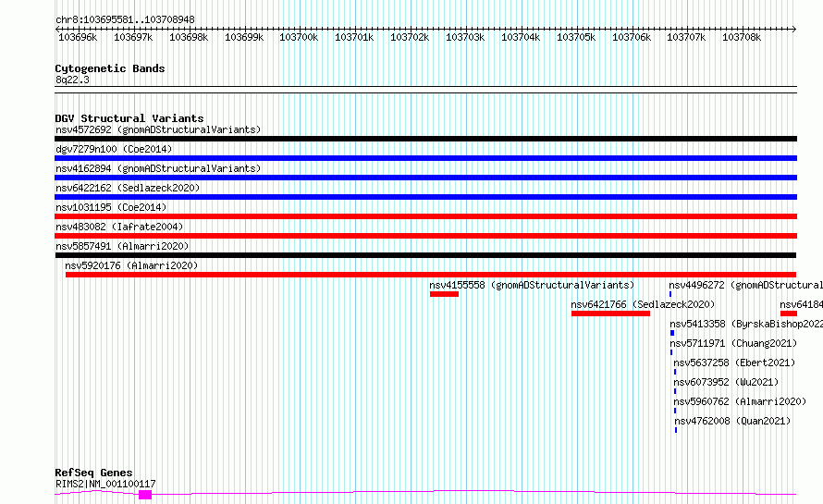Click the short red nsv4155558 bar

pyautogui.click(x=444, y=294)
